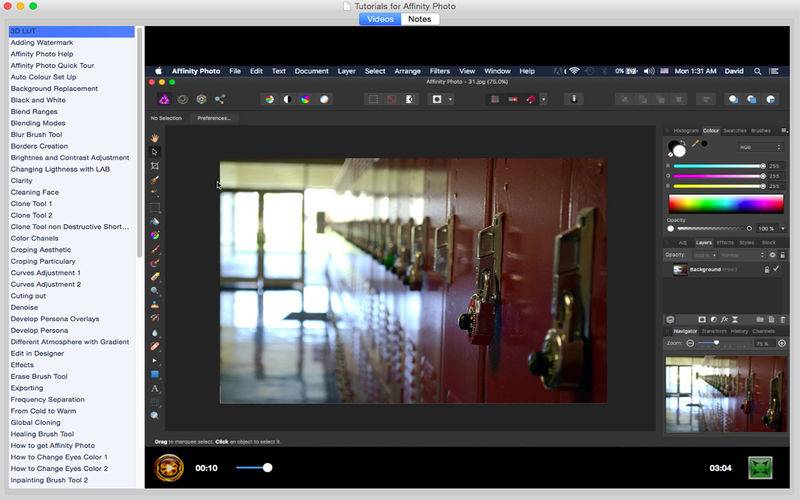Click the Preferences... button

(x=214, y=118)
